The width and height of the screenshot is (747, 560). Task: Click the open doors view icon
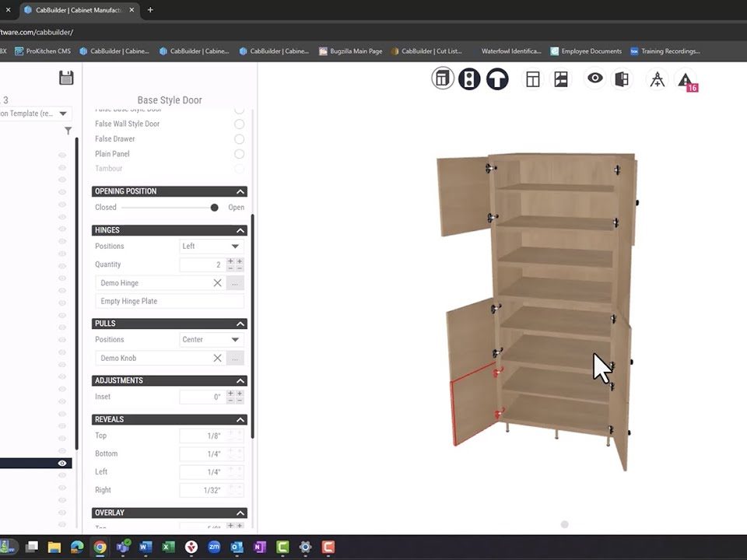point(622,79)
